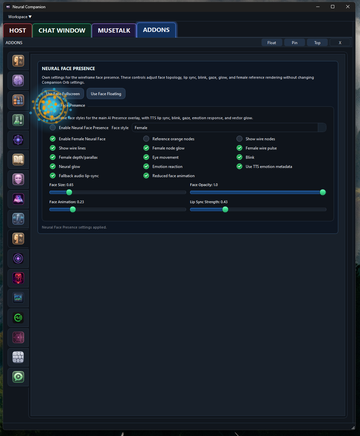
Task: Open the Face style Female dropdown
Action: coord(229,128)
